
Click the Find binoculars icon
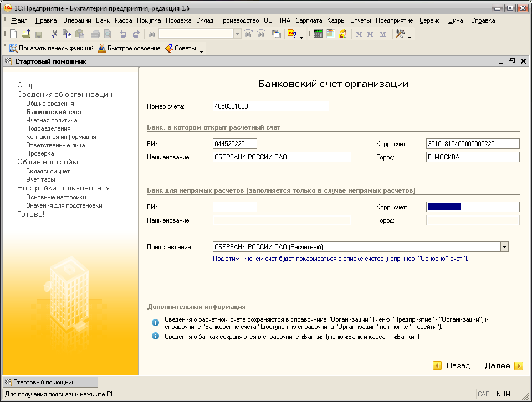[152, 34]
